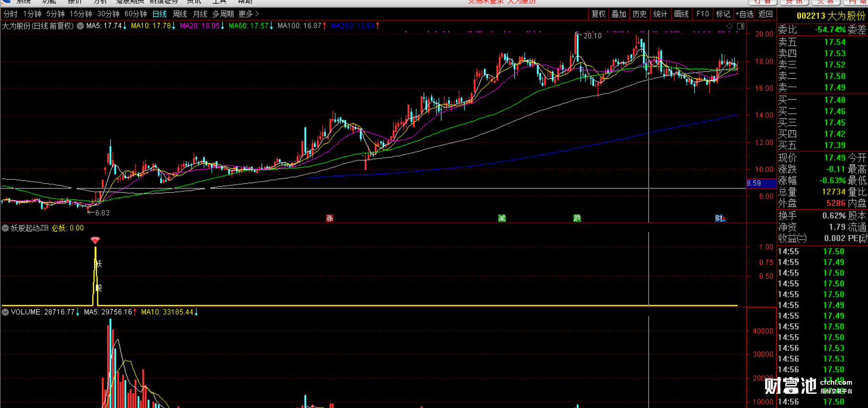This screenshot has width=868, height=408.
Task: Click the MA60: 17.57 label
Action: (251, 26)
